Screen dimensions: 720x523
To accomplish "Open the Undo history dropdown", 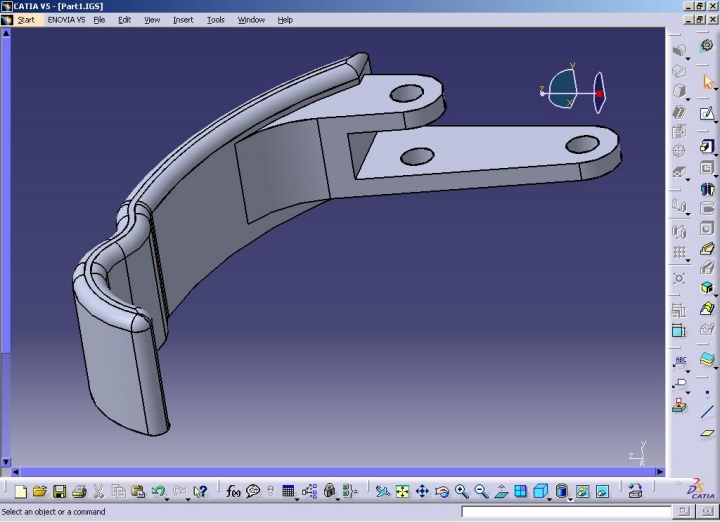I will click(x=168, y=497).
